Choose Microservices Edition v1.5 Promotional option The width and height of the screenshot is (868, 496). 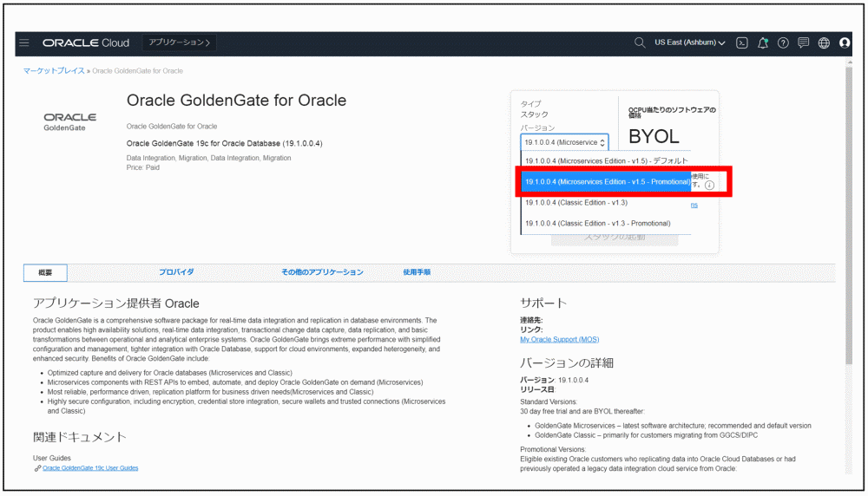tap(606, 181)
